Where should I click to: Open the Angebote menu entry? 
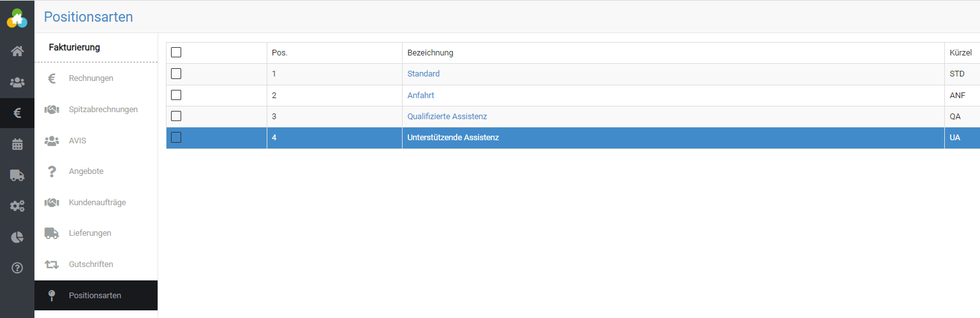(x=86, y=171)
